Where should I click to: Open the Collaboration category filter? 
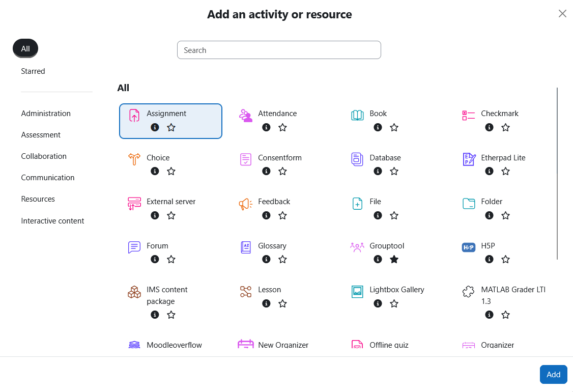click(x=44, y=156)
